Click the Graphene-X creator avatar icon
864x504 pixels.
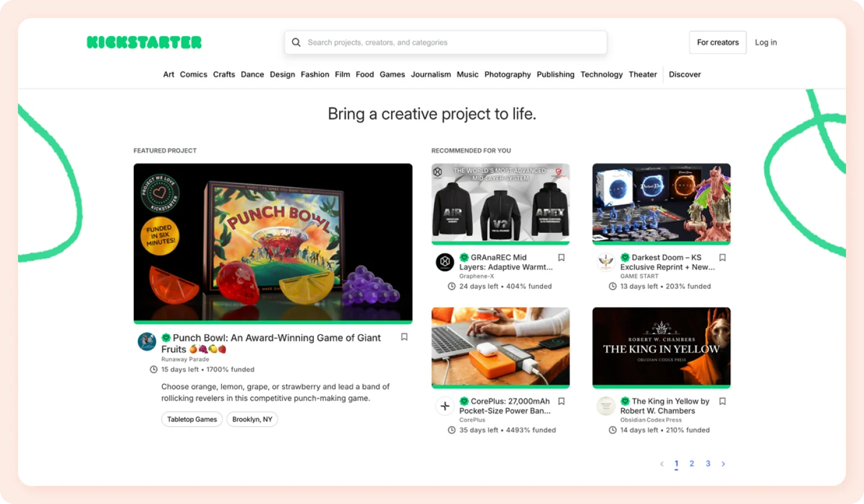click(x=444, y=262)
